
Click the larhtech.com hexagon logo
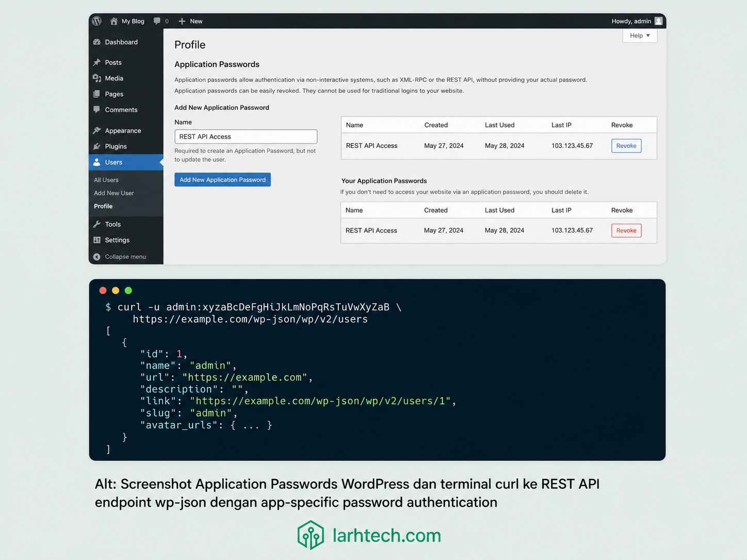click(311, 535)
